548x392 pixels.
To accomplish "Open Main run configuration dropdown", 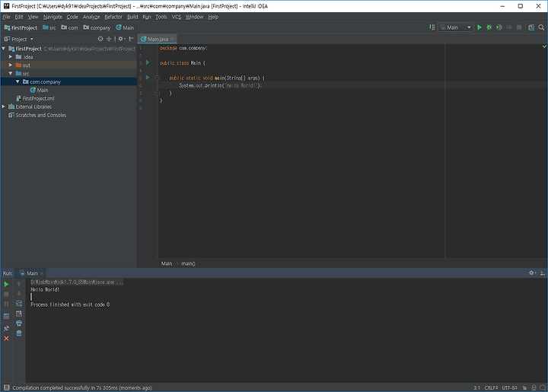I will click(x=456, y=27).
